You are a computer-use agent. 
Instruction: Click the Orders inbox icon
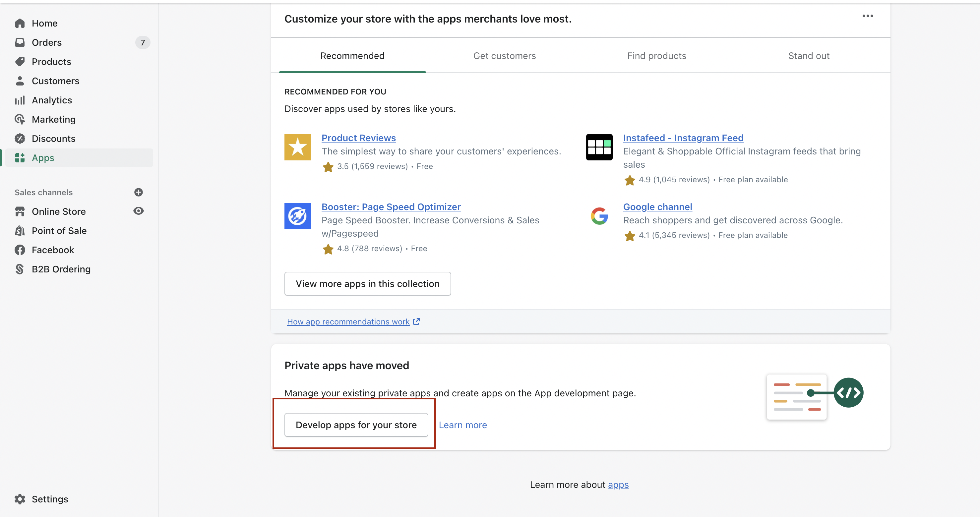(20, 42)
